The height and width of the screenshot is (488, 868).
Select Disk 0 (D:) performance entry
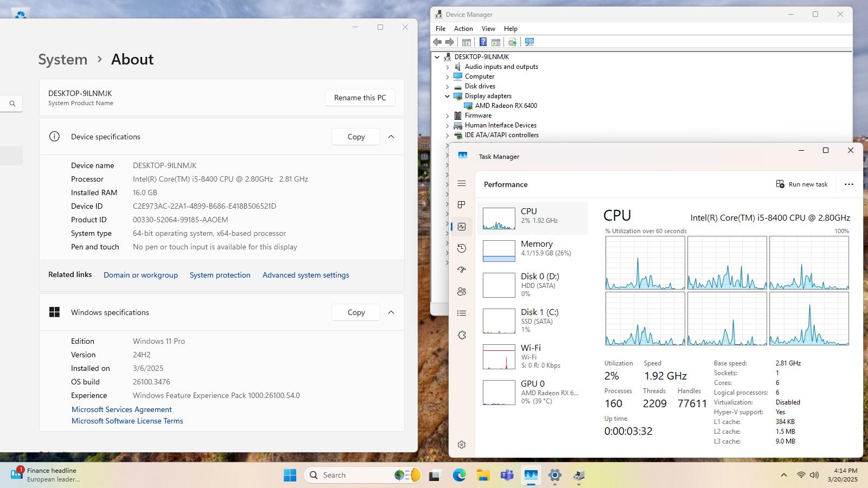point(533,285)
